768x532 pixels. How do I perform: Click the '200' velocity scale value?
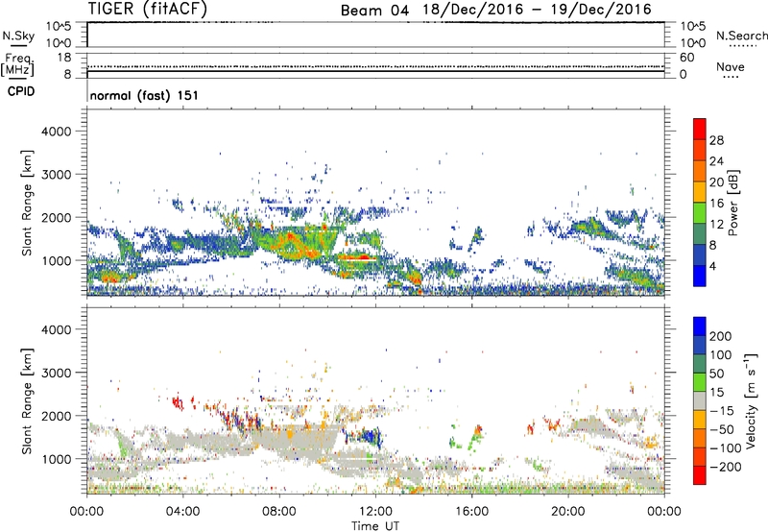721,336
